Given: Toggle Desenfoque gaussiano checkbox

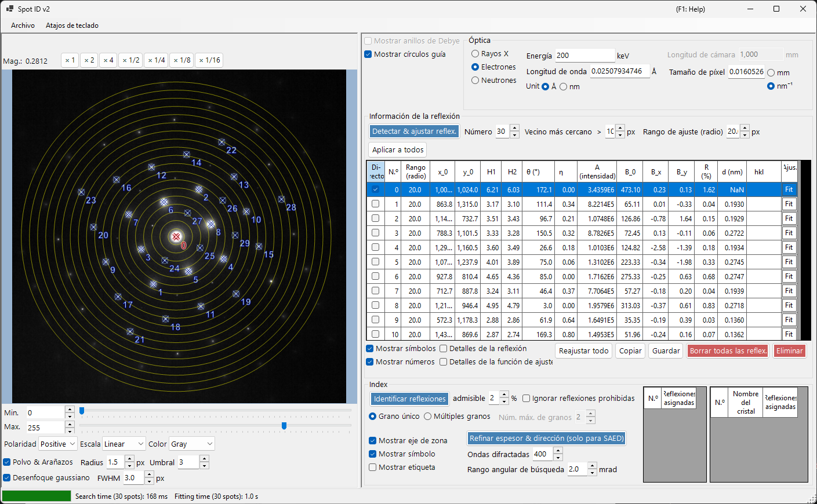Looking at the screenshot, I should click(x=7, y=478).
